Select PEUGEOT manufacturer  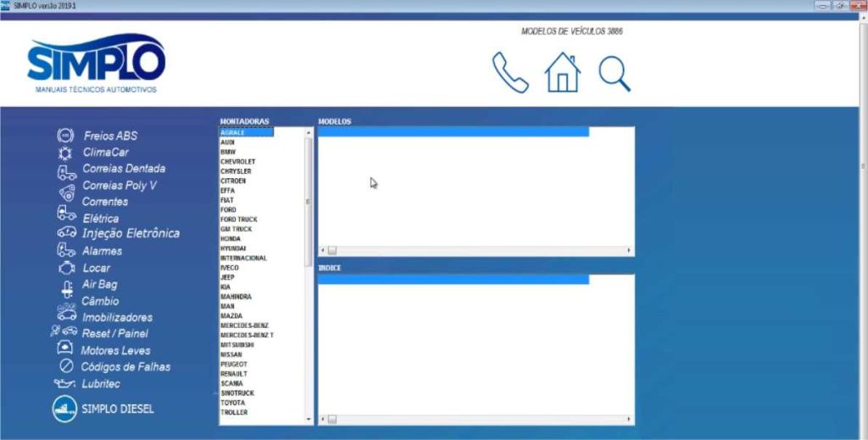[x=234, y=365]
